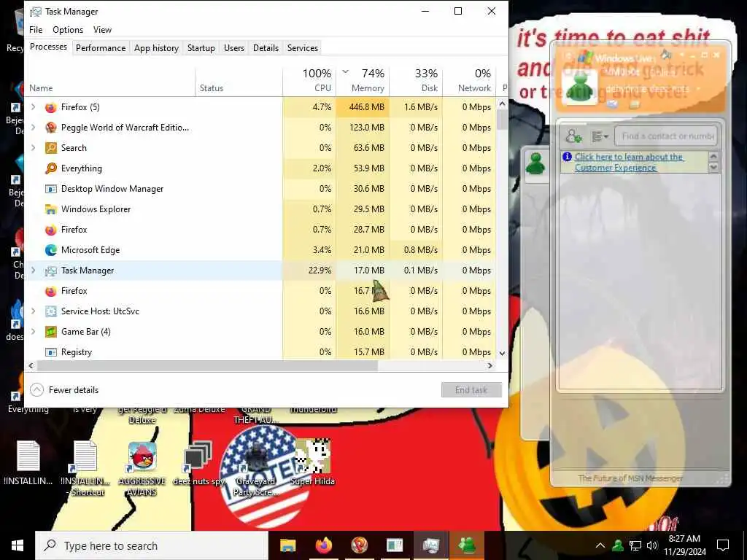747x560 pixels.
Task: Click the Messenger banner scroll down arrow
Action: pos(713,168)
